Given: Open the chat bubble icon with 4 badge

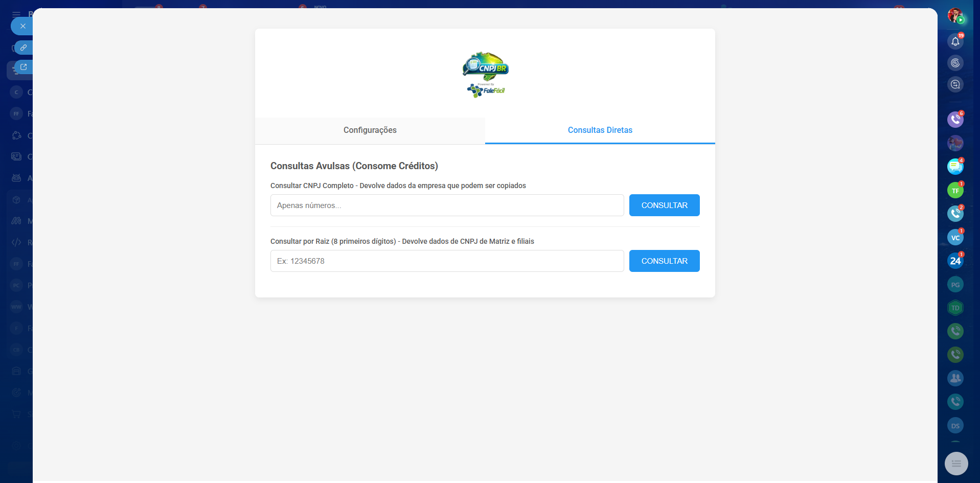Looking at the screenshot, I should pyautogui.click(x=955, y=167).
